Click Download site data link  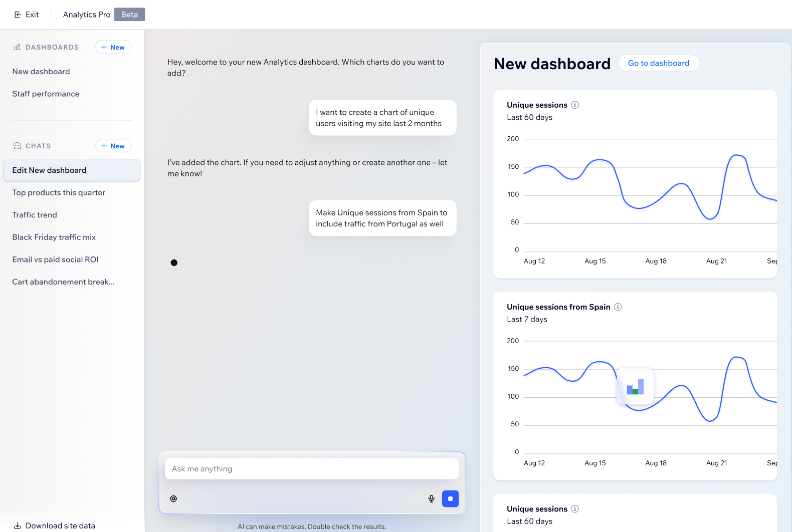pyautogui.click(x=60, y=525)
